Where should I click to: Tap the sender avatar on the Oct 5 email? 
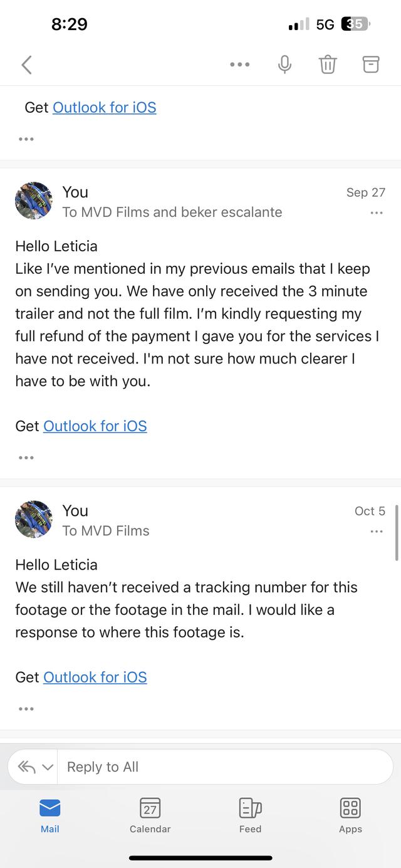pyautogui.click(x=34, y=520)
